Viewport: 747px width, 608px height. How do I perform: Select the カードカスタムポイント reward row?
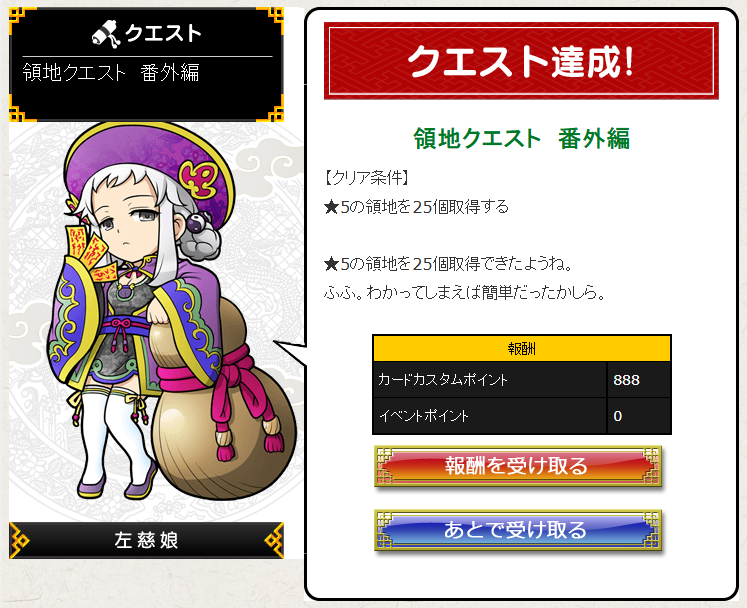(522, 380)
